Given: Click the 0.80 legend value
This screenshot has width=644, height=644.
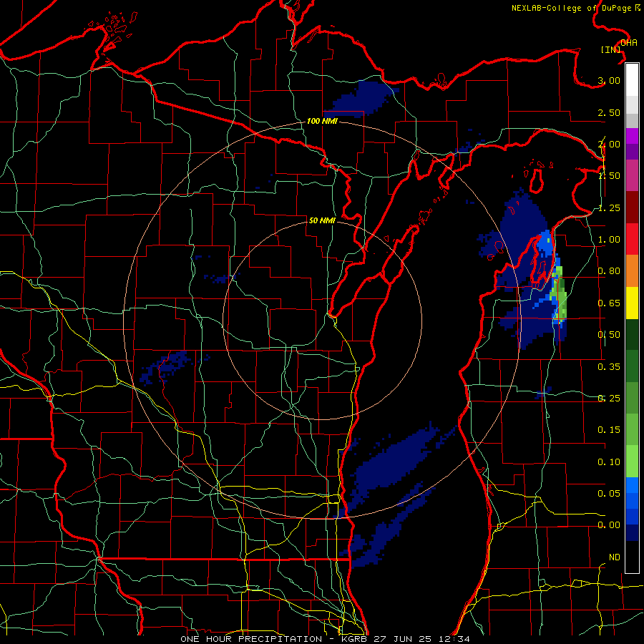Looking at the screenshot, I should [x=609, y=271].
